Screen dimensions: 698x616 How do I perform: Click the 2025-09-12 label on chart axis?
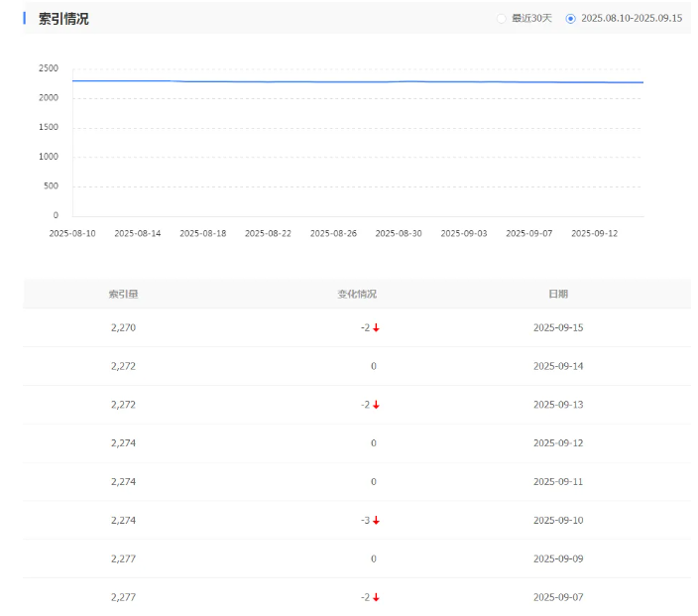594,233
